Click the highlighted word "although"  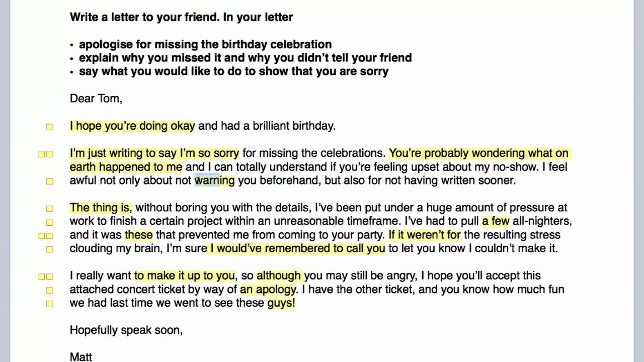pyautogui.click(x=279, y=275)
